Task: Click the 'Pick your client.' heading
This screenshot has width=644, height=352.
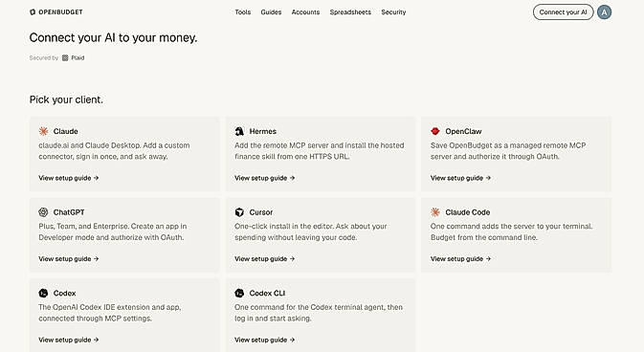Action: (x=66, y=99)
